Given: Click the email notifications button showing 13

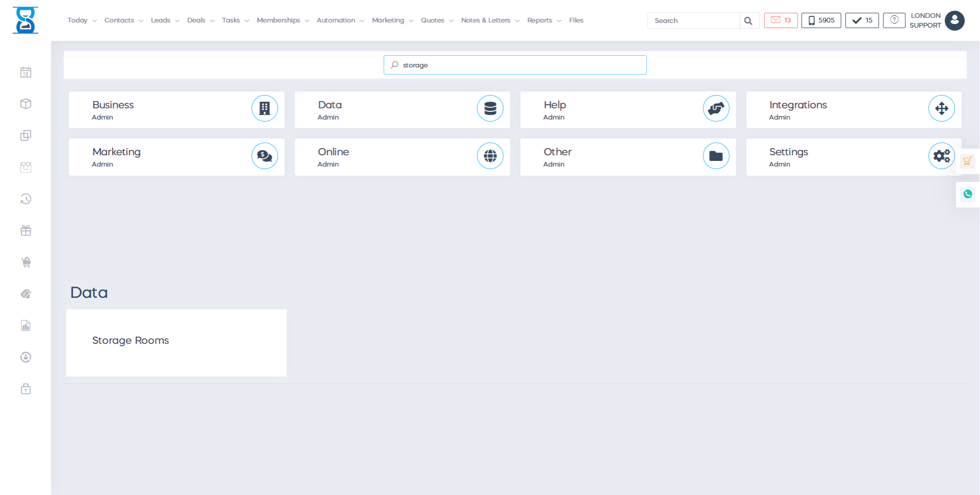Looking at the screenshot, I should click(x=780, y=20).
